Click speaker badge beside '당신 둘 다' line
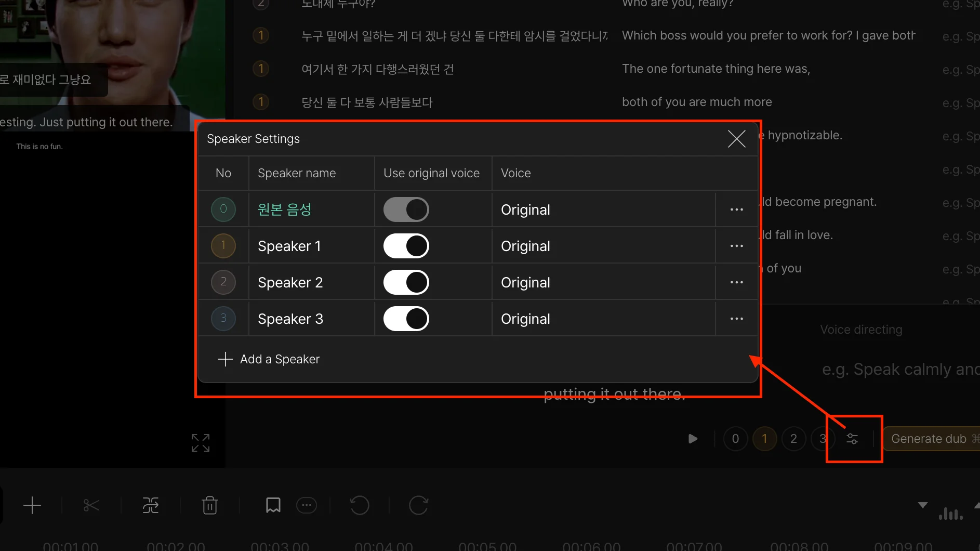 click(261, 102)
